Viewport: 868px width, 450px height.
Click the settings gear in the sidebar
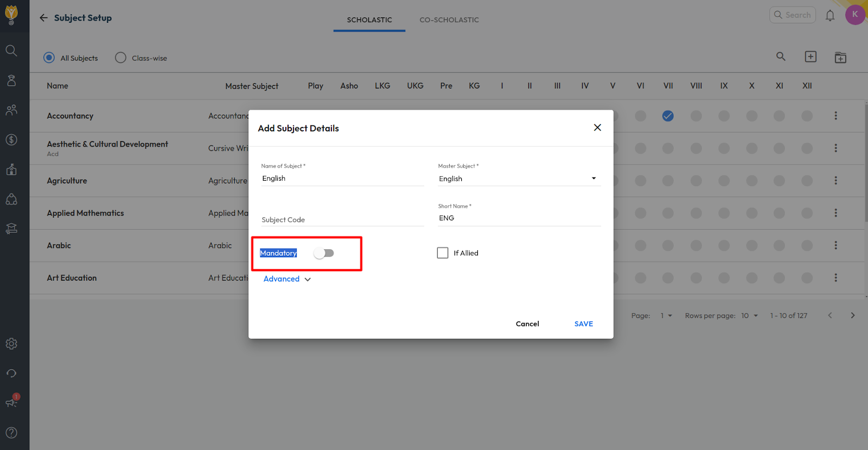pyautogui.click(x=11, y=344)
